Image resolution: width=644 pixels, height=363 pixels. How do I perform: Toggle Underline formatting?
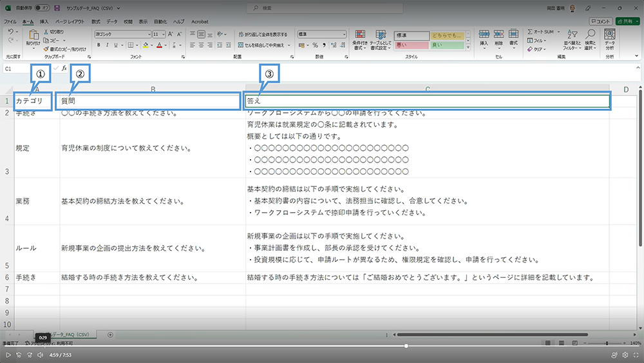116,44
